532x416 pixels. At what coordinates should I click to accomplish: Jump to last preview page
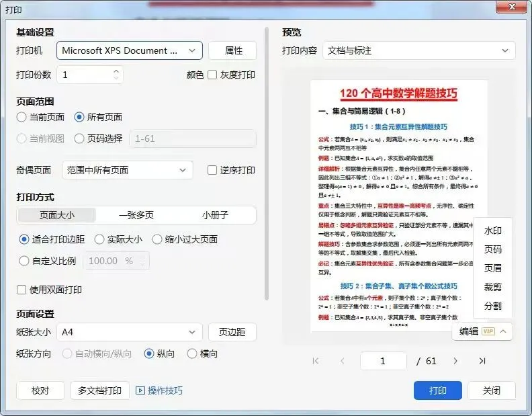click(482, 361)
